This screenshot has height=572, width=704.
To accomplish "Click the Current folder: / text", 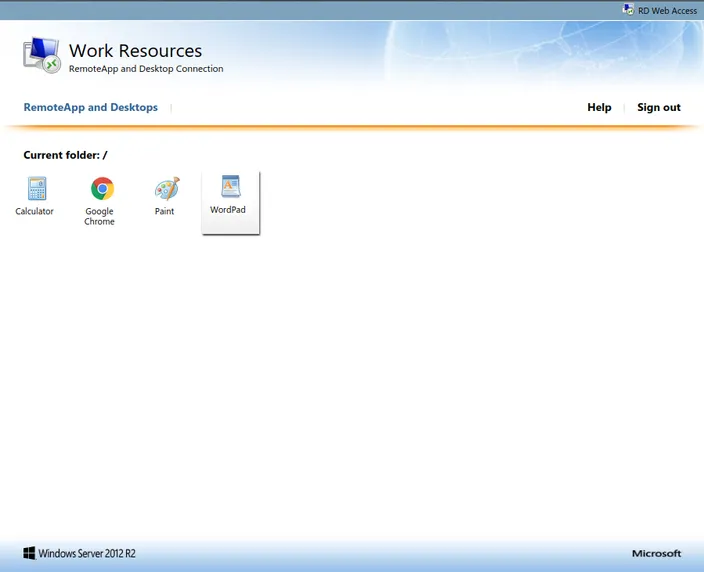I will [x=66, y=155].
